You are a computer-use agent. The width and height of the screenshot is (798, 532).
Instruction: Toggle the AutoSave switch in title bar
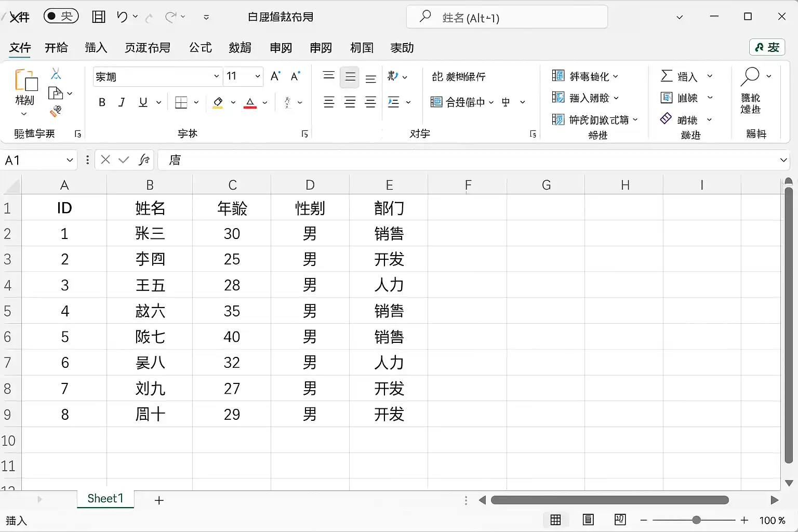tap(61, 16)
